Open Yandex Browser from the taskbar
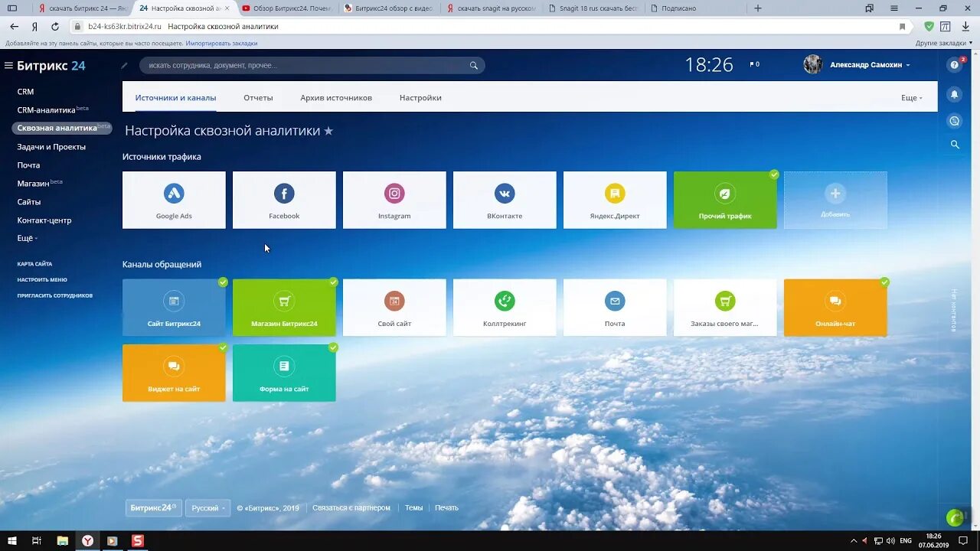Image resolution: width=980 pixels, height=551 pixels. 87,541
